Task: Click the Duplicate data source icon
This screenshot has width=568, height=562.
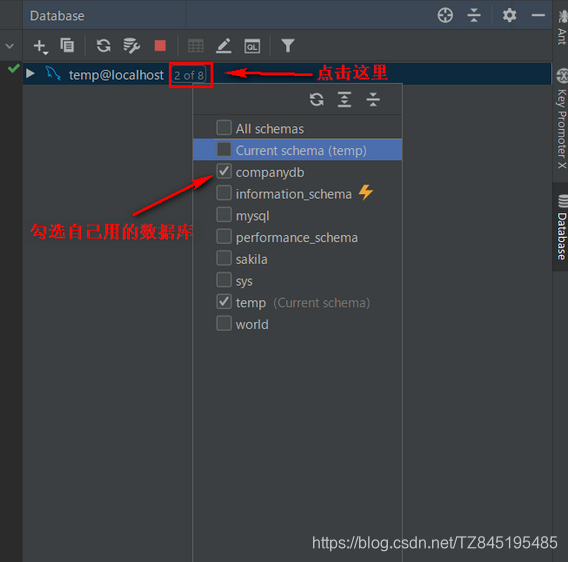Action: pos(67,46)
